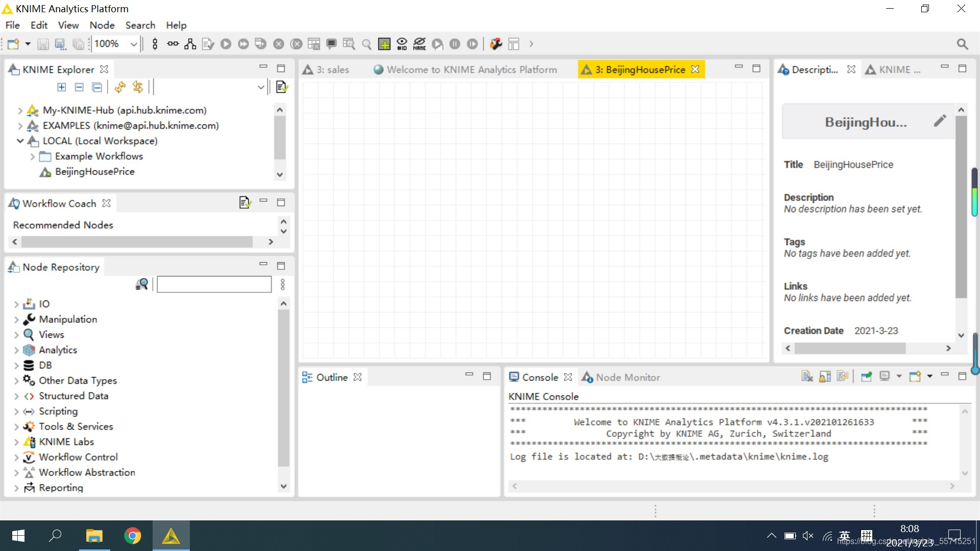Click the Open node comment speech-bubble icon

331,44
